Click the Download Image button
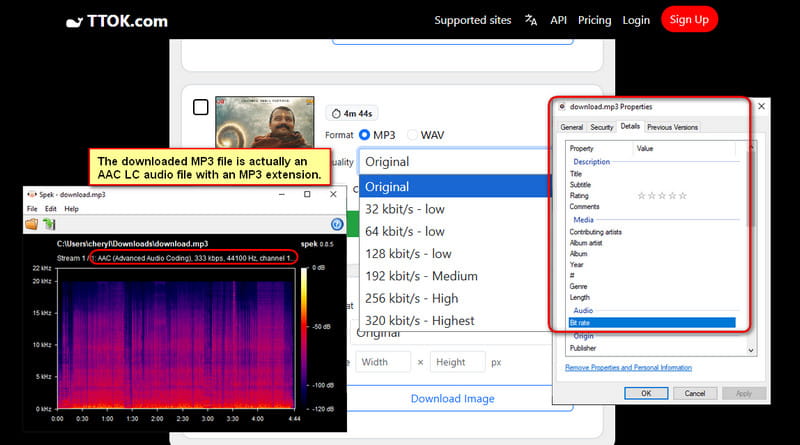Viewport: 800px width, 445px height. [453, 399]
